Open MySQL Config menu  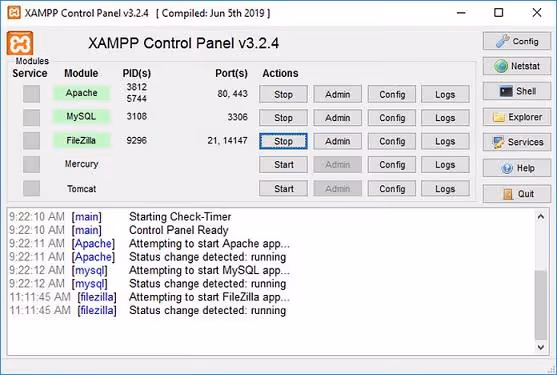pos(392,118)
